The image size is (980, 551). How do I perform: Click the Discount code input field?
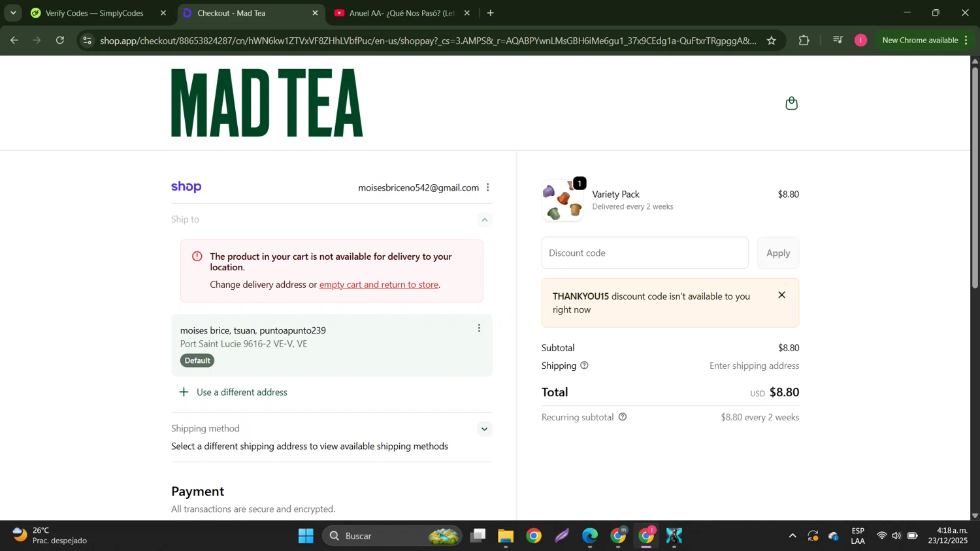645,253
